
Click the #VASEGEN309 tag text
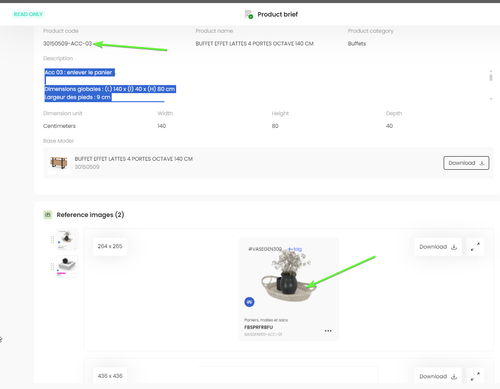point(265,249)
